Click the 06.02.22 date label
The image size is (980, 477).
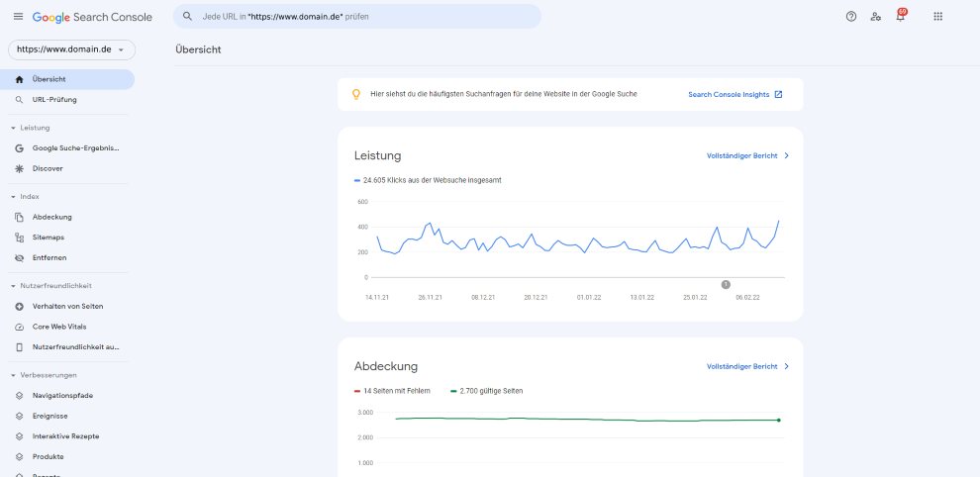click(x=747, y=298)
